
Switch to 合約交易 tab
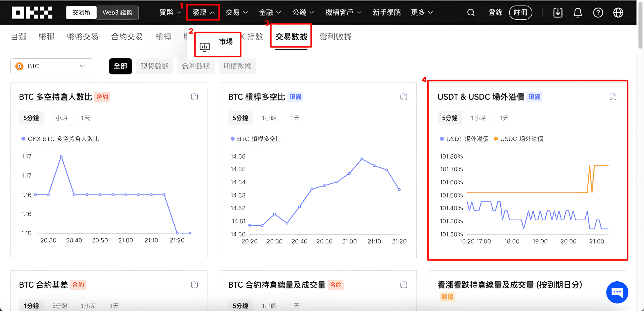pyautogui.click(x=127, y=37)
